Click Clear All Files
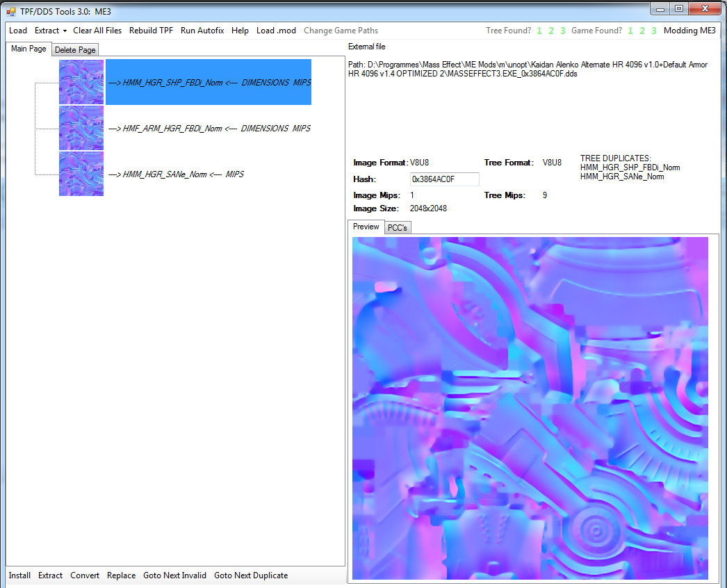Viewport: 727px width, 588px height. (x=97, y=31)
